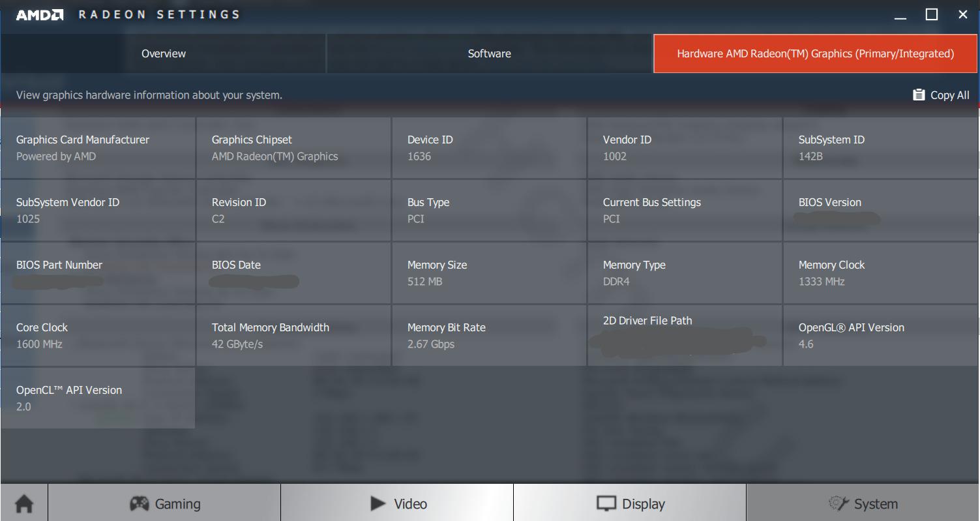
Task: Click the Bus Type label
Action: point(428,202)
